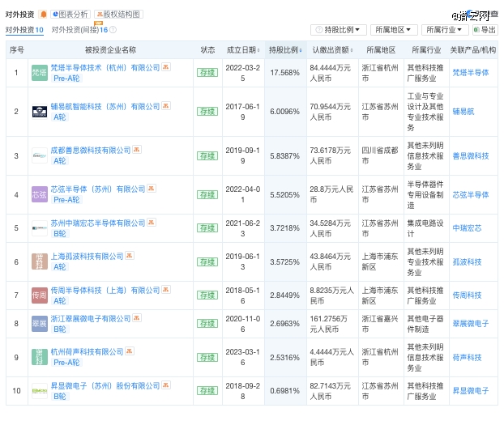
Task: Click the green 杭州荷声科技 company logo
Action: coord(40,357)
